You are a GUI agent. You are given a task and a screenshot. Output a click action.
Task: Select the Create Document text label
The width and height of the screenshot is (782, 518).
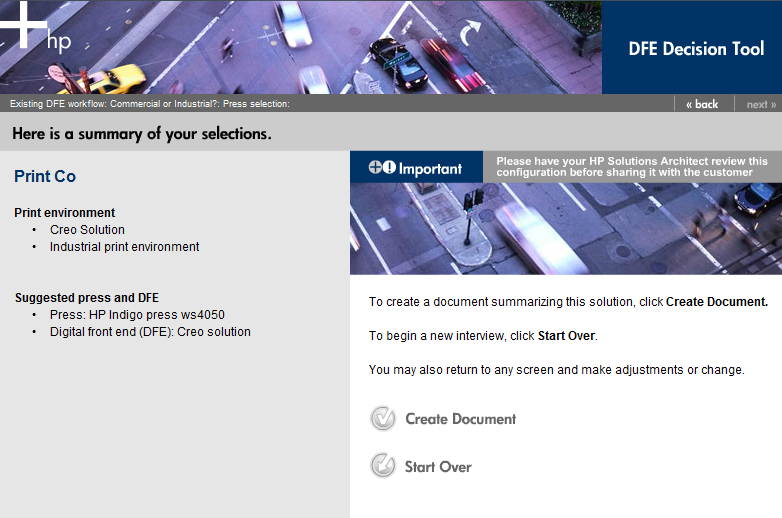(x=460, y=419)
